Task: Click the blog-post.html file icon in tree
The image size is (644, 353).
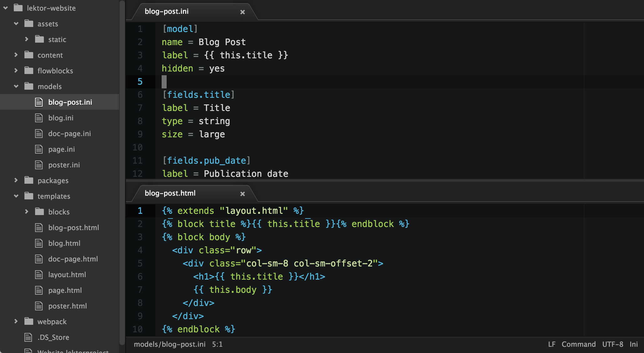Action: pyautogui.click(x=39, y=228)
